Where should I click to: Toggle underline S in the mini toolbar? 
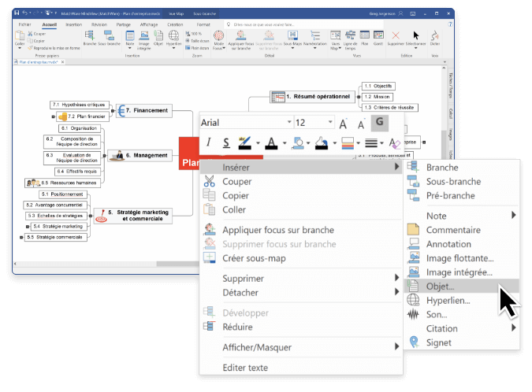point(226,142)
